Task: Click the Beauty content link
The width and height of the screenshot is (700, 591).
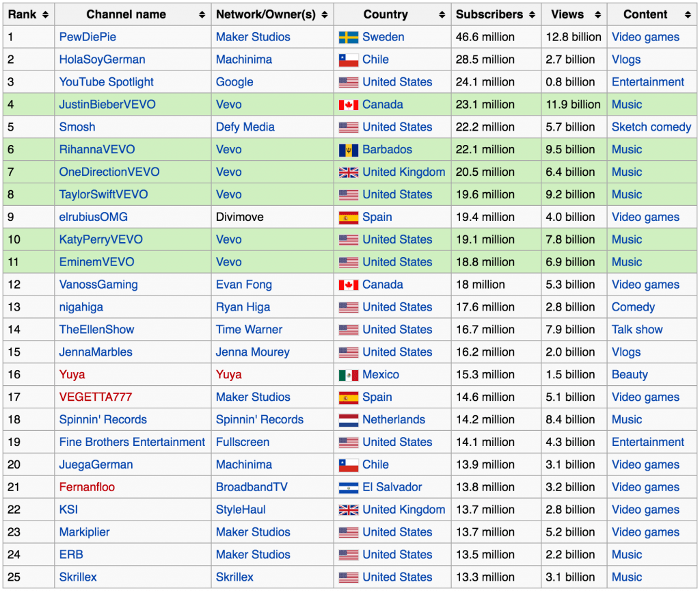Action: [x=630, y=375]
